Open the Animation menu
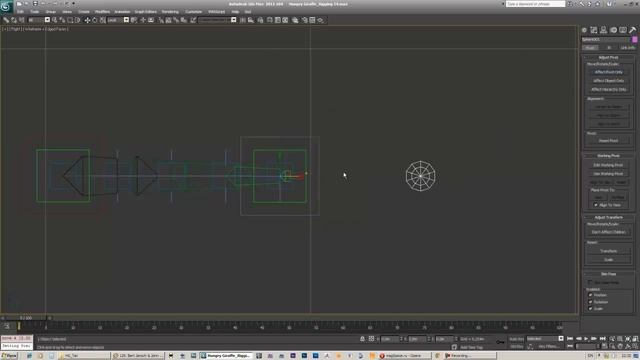This screenshot has height=360, width=640. [122, 12]
